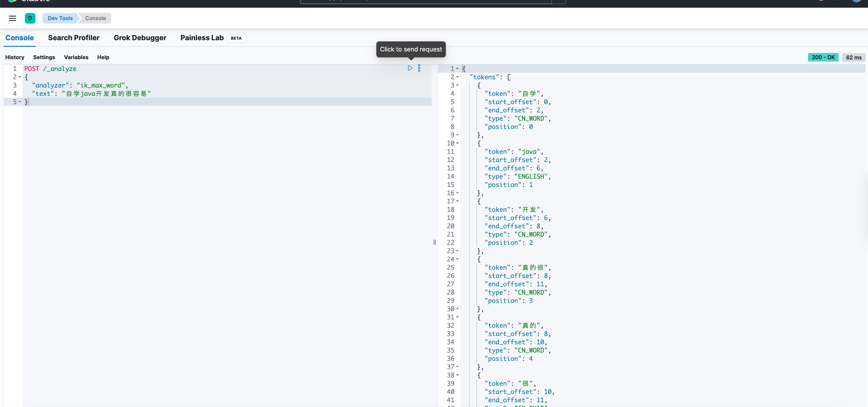Click the 200 - OK status badge
The width and height of the screenshot is (868, 407).
(x=823, y=57)
